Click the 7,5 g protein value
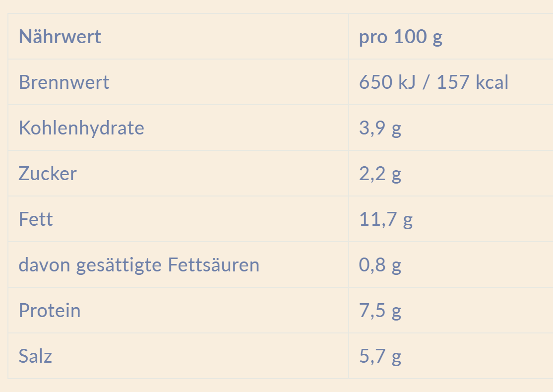Viewport: 553px width, 392px height. [x=380, y=311]
